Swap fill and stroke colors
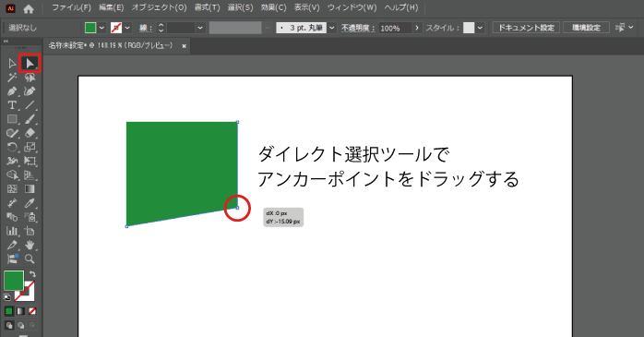This screenshot has height=337, width=644. (x=32, y=273)
